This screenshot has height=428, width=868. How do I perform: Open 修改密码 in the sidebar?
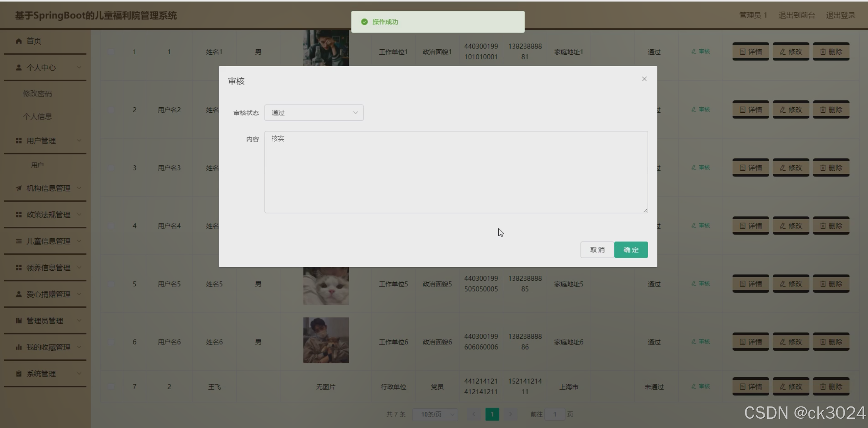tap(37, 93)
